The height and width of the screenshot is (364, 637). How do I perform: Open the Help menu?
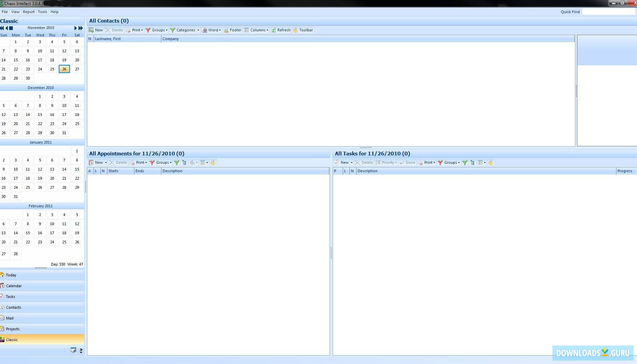coord(54,12)
